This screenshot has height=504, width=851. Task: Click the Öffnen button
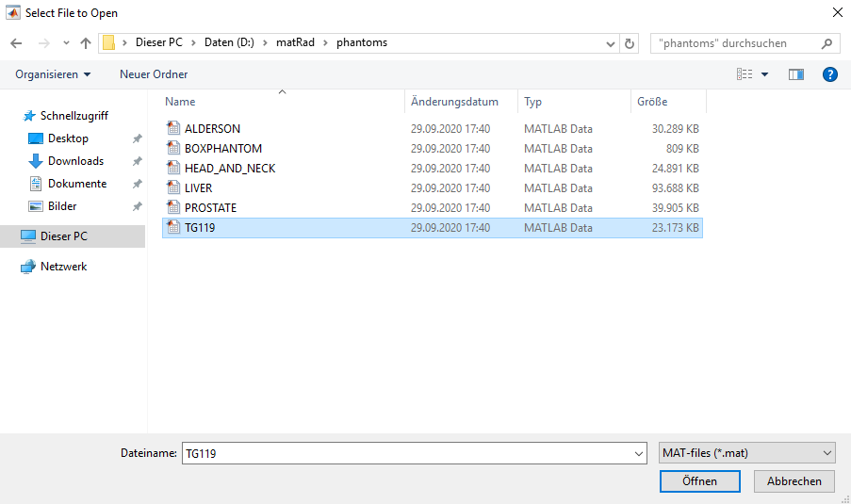pyautogui.click(x=699, y=481)
